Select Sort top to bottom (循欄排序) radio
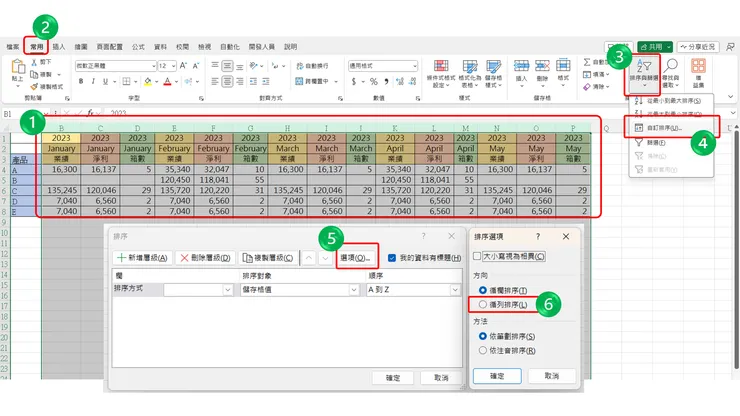Image resolution: width=740 pixels, height=416 pixels. tap(482, 290)
